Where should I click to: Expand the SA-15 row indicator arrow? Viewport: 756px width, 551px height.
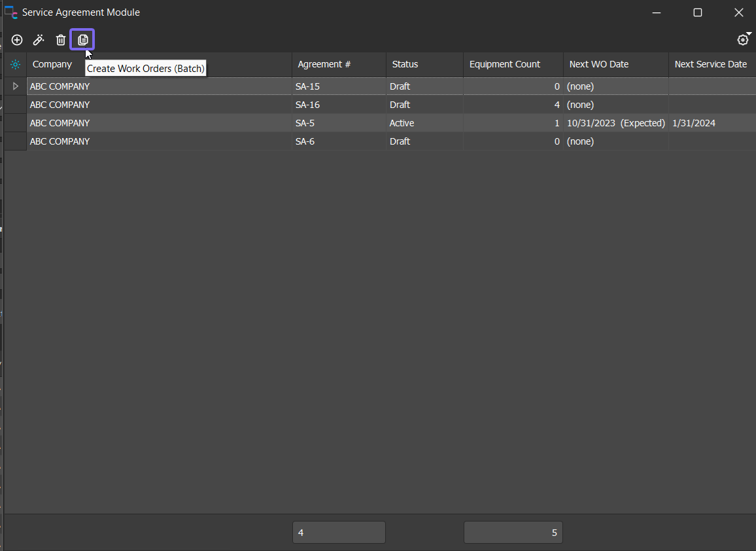pyautogui.click(x=16, y=86)
